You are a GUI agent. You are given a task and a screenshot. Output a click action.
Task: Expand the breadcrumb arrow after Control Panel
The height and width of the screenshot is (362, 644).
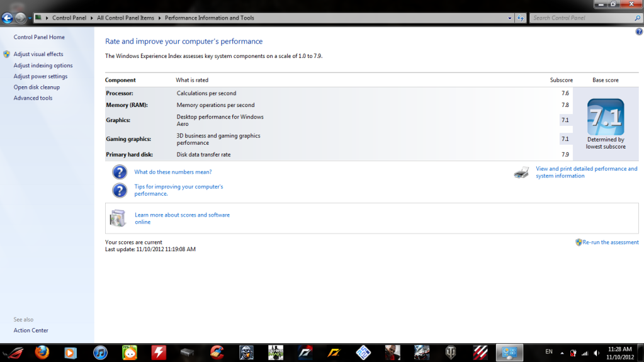point(92,18)
